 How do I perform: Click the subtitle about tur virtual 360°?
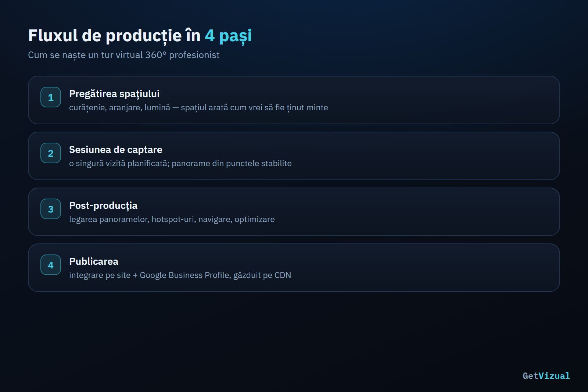point(124,55)
